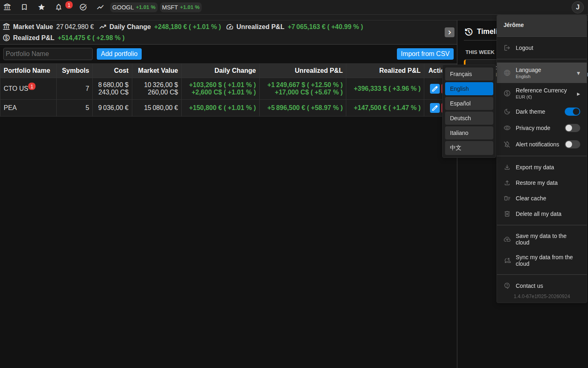The width and height of the screenshot is (588, 368).
Task: Click Export my data
Action: [x=542, y=167]
